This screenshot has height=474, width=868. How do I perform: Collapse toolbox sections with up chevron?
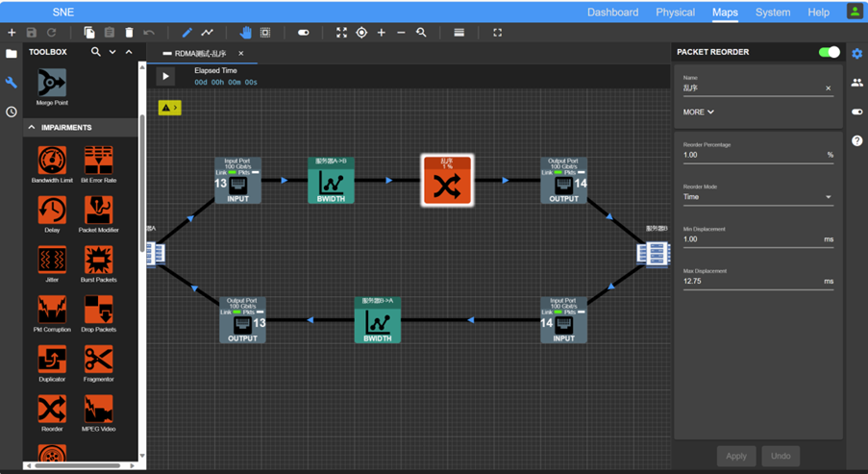pos(129,52)
